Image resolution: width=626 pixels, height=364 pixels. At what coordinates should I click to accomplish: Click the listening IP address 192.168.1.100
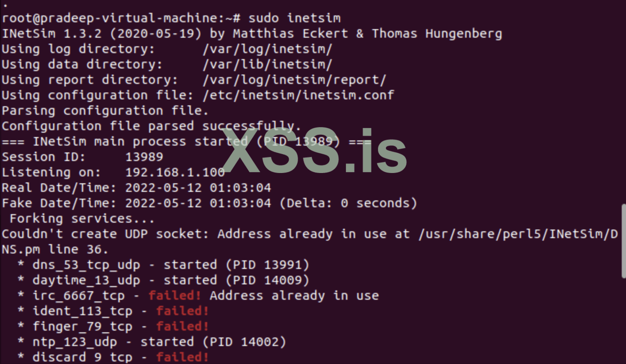175,172
